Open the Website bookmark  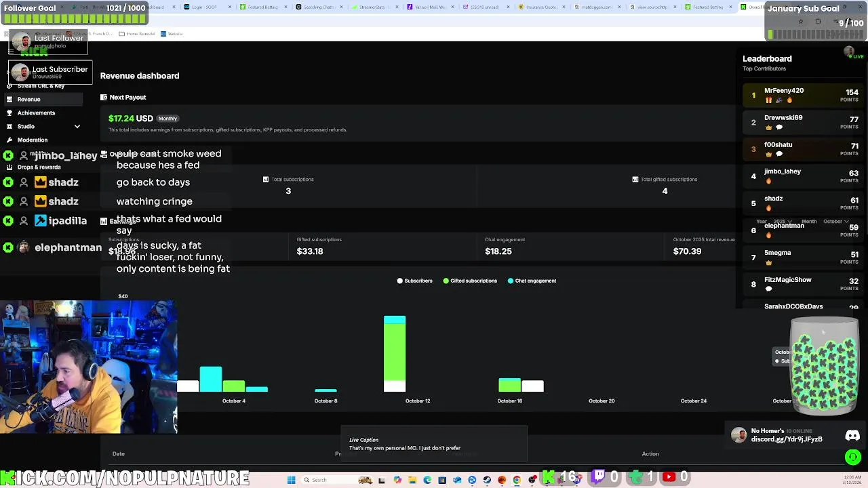(172, 33)
